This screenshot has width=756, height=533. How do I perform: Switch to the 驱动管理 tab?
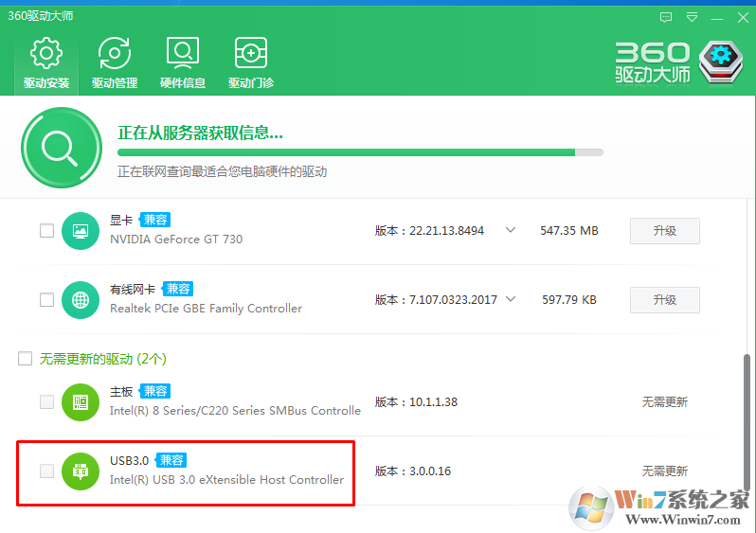[115, 63]
